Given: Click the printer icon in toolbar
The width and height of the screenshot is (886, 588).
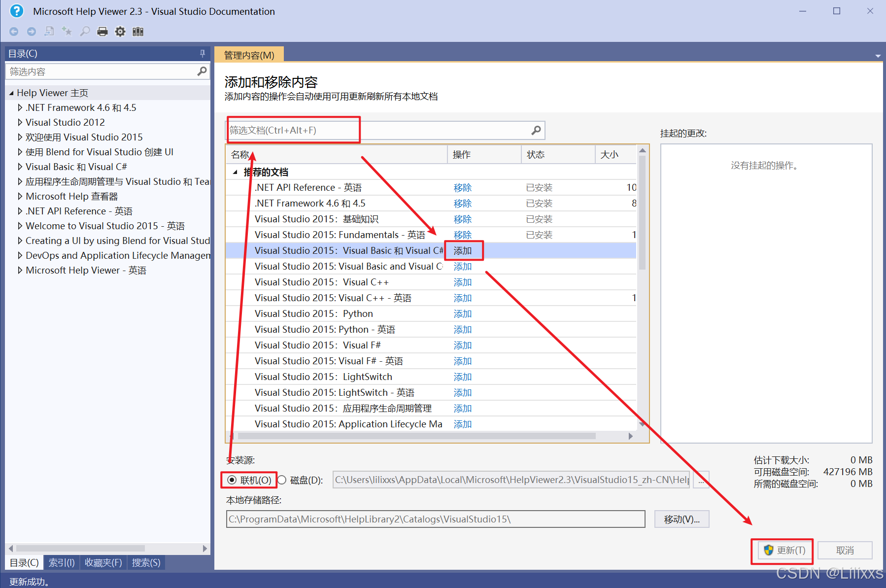Looking at the screenshot, I should pos(102,32).
